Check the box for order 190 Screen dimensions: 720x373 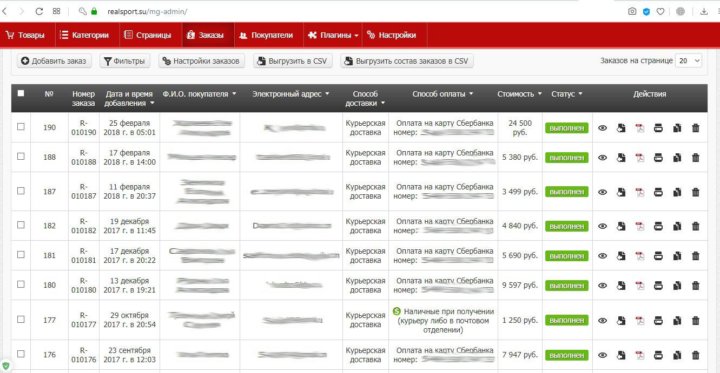21,127
